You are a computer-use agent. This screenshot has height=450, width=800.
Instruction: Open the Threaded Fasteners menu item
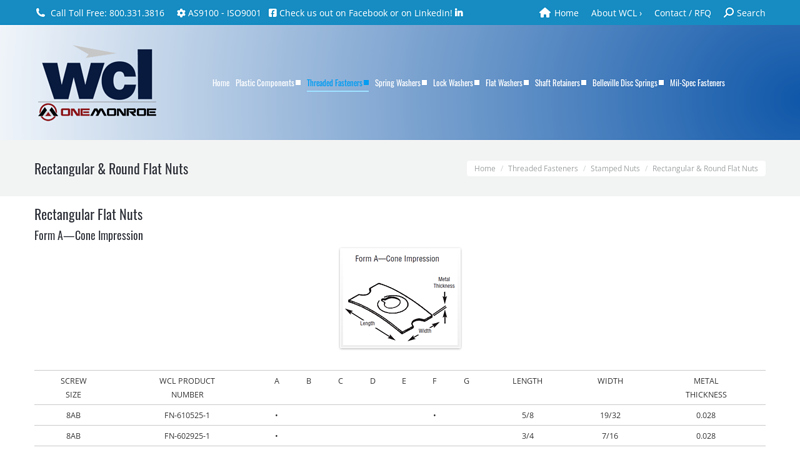[x=334, y=83]
